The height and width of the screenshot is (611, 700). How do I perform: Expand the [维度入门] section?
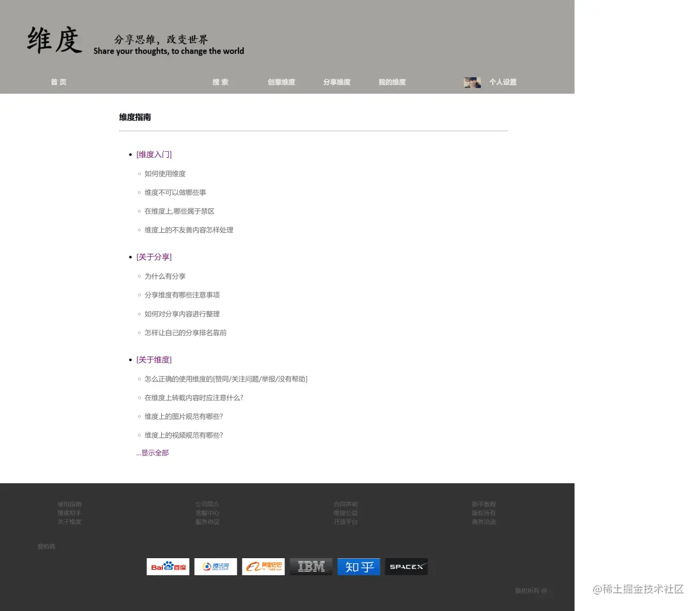coord(154,154)
